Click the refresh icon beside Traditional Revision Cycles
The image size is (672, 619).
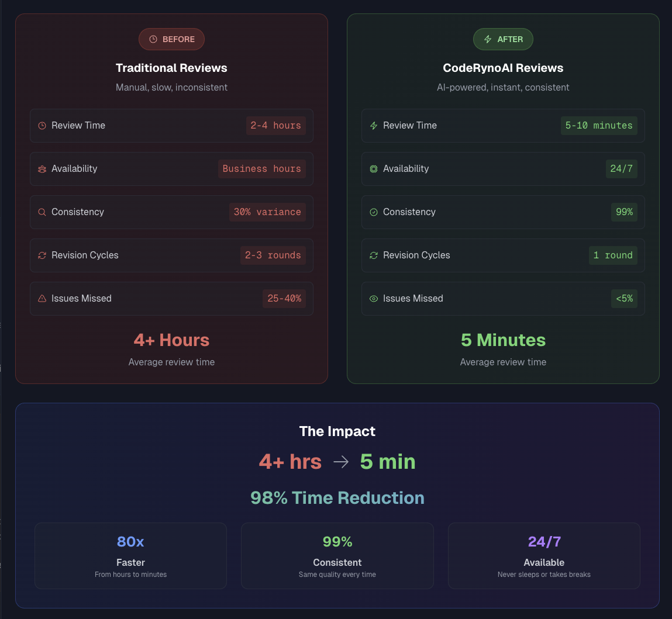click(42, 255)
